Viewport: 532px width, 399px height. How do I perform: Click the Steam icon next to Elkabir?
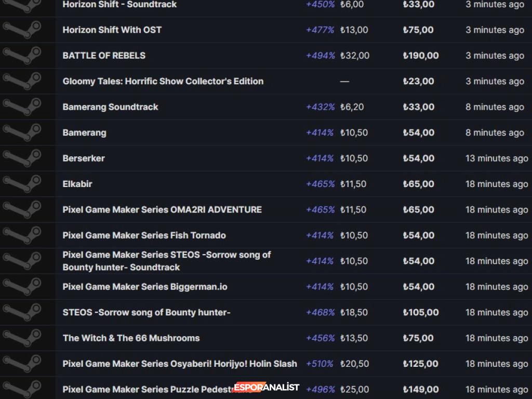[x=22, y=184]
